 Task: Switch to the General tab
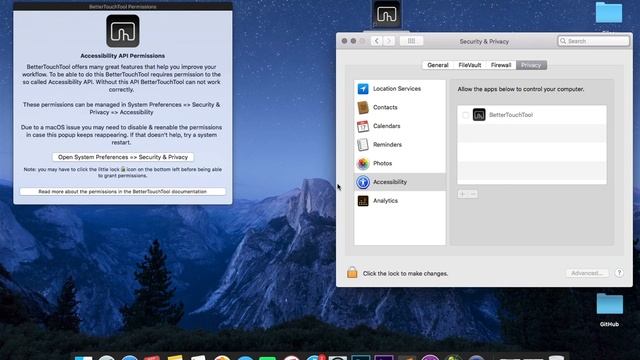tap(438, 65)
